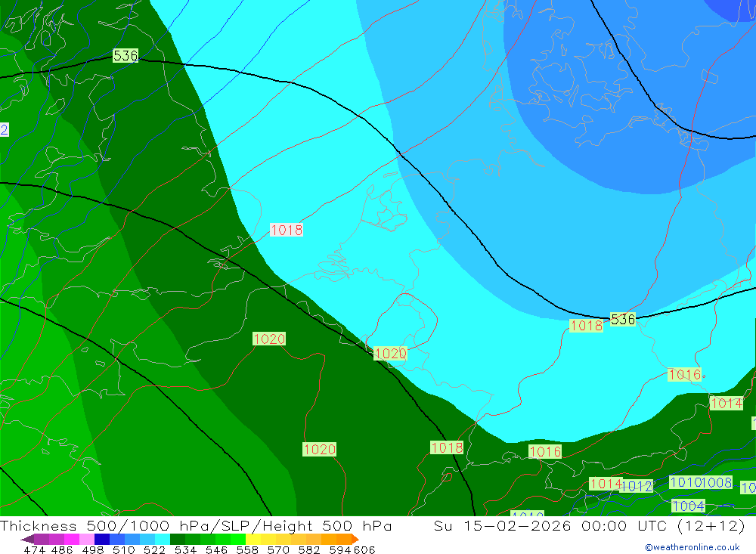The width and height of the screenshot is (756, 554).
Task: Click the legend value 582
Action: (x=308, y=550)
